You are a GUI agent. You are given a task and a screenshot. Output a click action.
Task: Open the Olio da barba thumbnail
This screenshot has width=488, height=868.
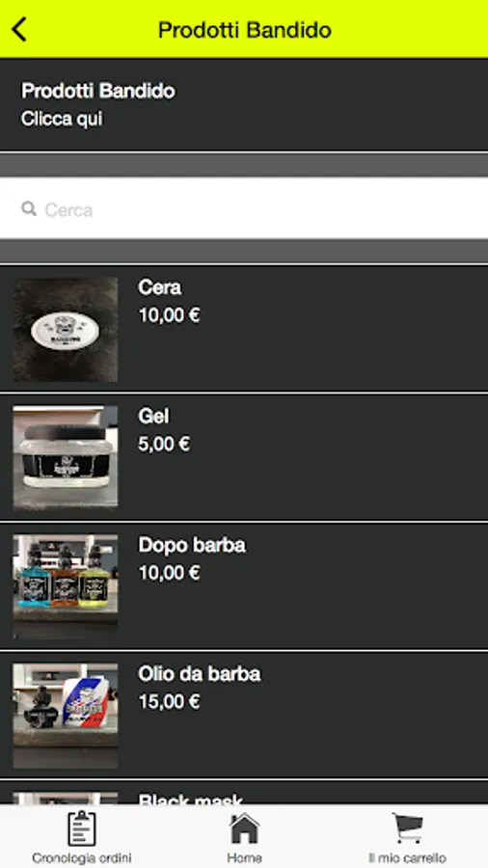(66, 716)
